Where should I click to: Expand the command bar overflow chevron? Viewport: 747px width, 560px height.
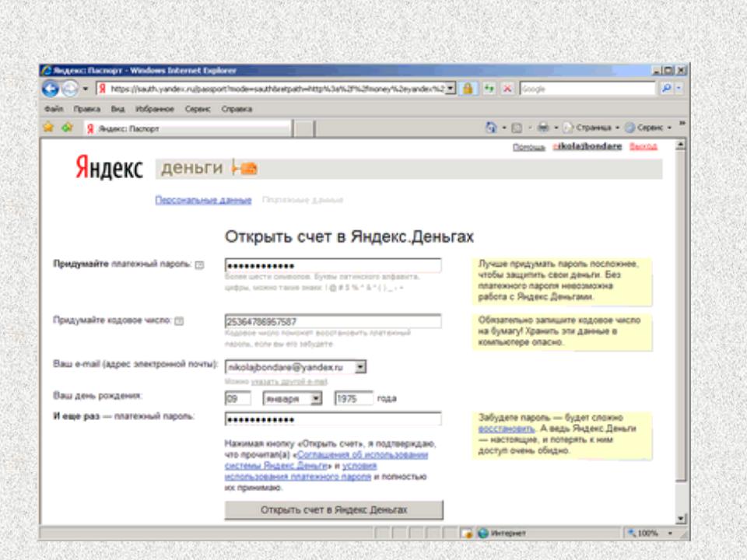click(682, 124)
